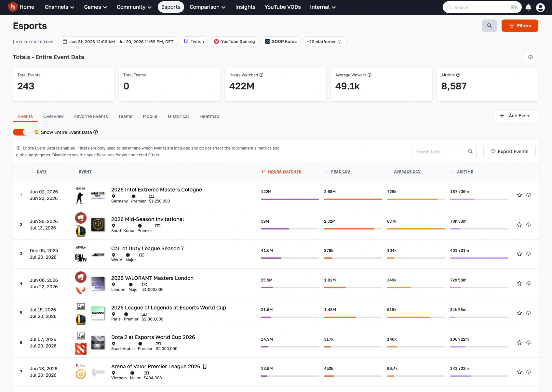Open the Historical tab
Screen dimensions: 552x392
tap(178, 116)
